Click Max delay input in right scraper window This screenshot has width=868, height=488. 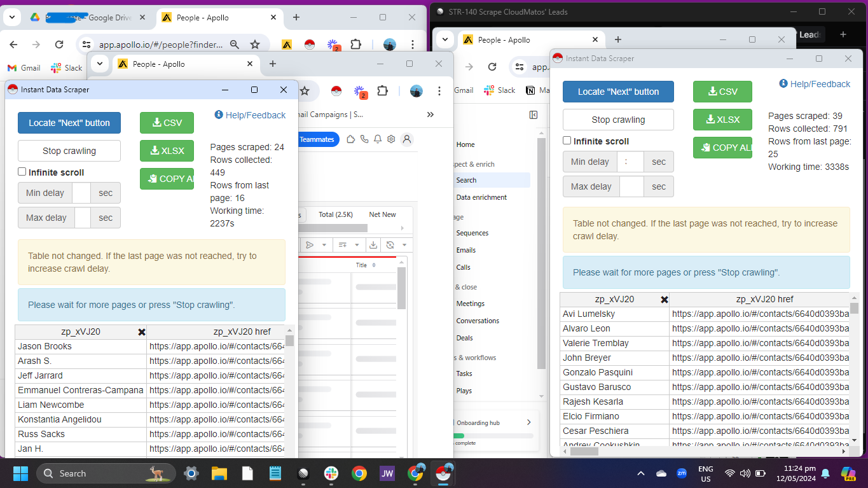[x=631, y=186]
